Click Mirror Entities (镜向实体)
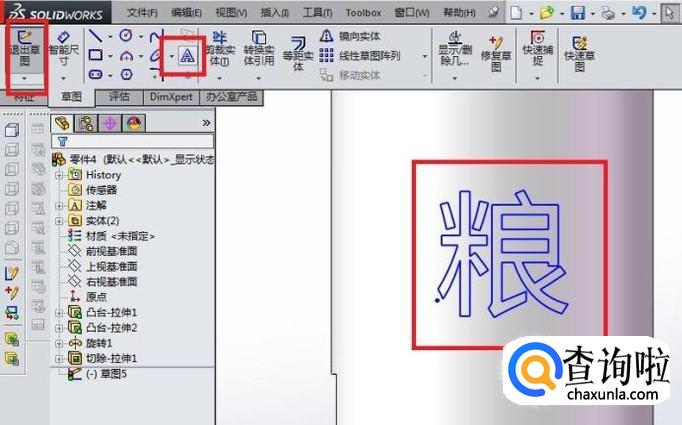Viewport: 682px width, 425px height. 350,36
